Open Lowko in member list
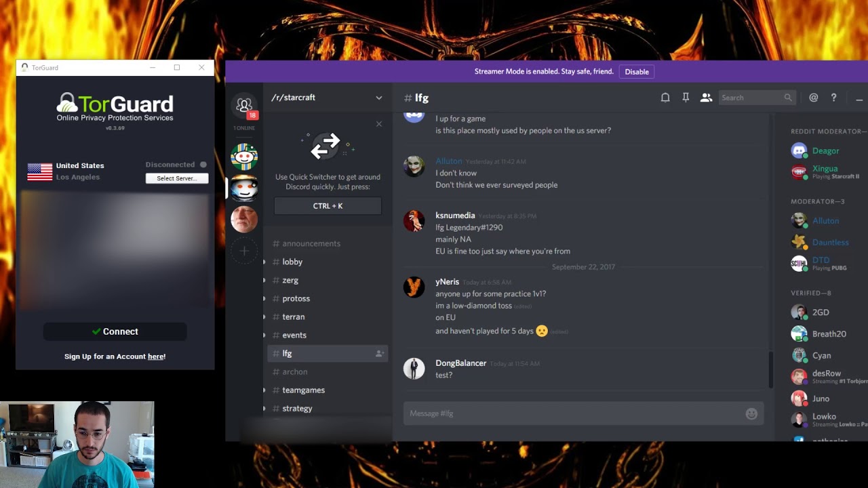This screenshot has width=868, height=488. coord(829,420)
